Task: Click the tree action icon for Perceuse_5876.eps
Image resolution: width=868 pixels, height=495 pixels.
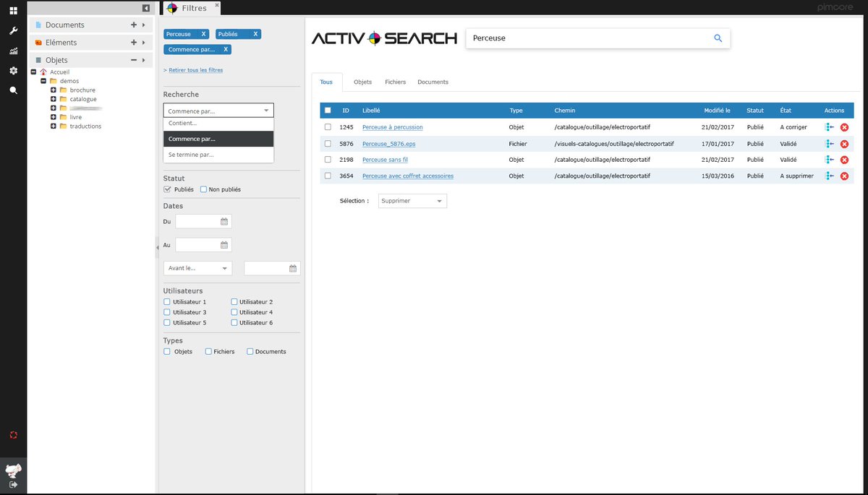Action: coord(830,144)
